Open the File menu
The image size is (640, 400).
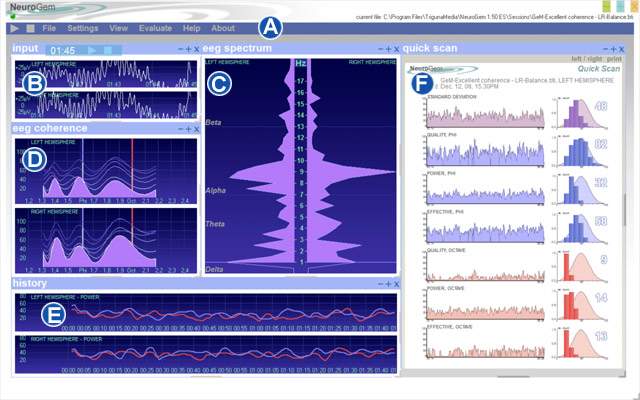(49, 28)
